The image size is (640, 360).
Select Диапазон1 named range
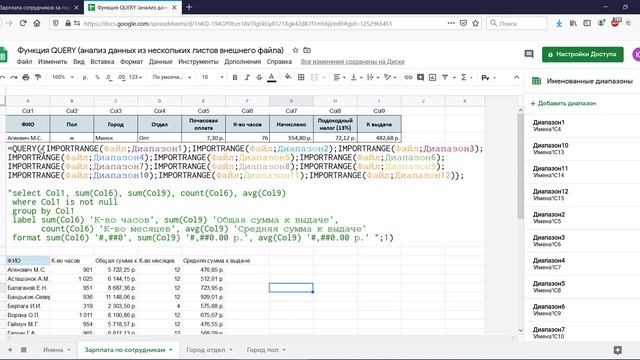549,122
